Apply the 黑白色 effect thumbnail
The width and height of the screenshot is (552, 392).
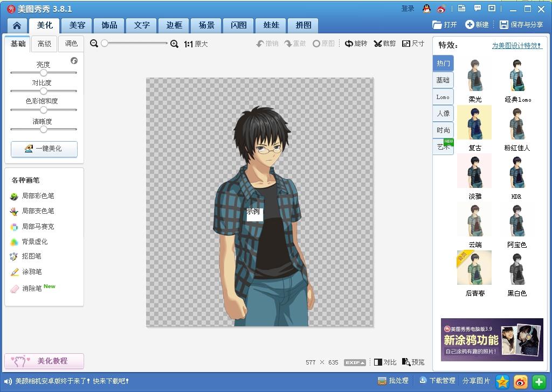517,269
